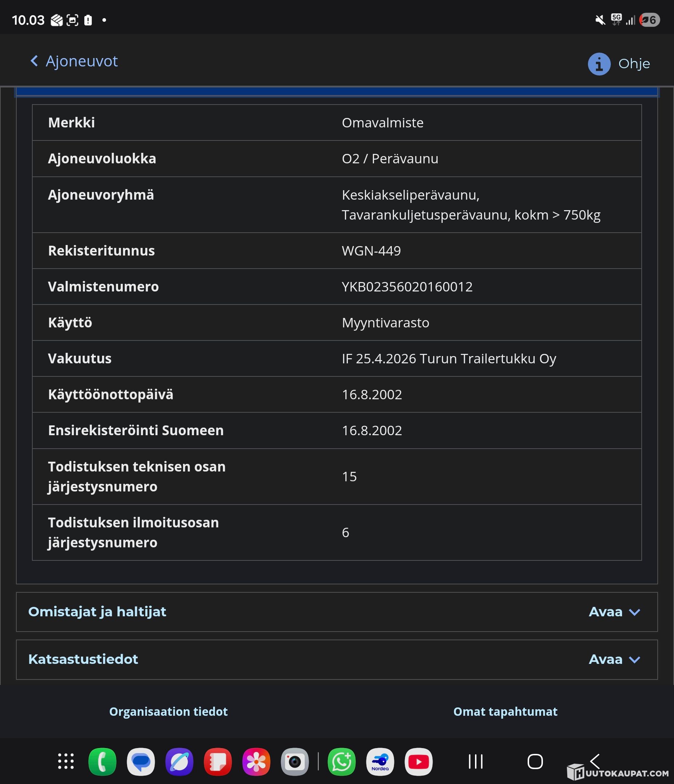Tap the Ohje info icon
The height and width of the screenshot is (784, 674).
coord(599,64)
